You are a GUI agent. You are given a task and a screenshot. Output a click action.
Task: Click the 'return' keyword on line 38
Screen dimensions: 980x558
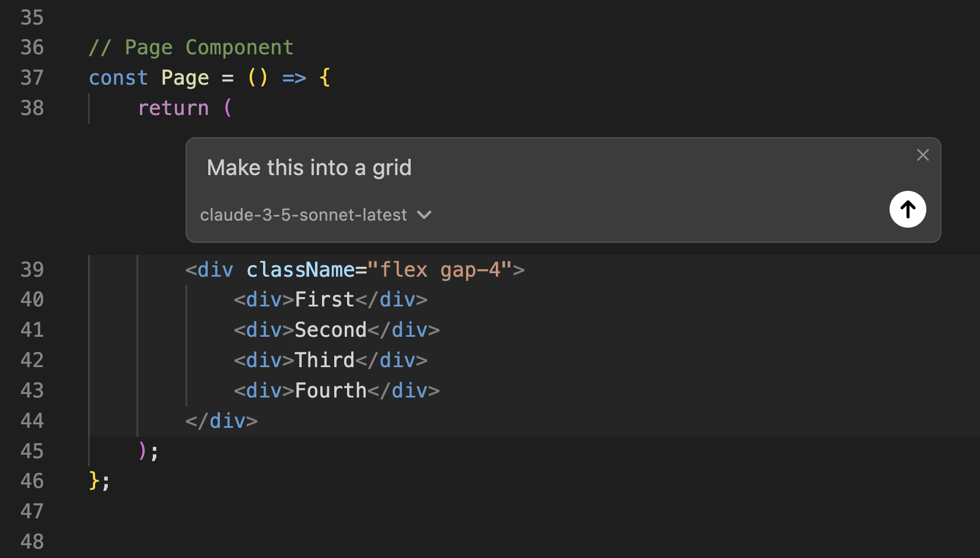coord(173,107)
